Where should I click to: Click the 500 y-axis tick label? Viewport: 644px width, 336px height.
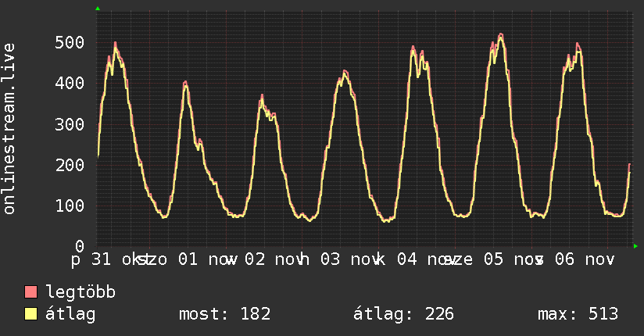click(70, 43)
